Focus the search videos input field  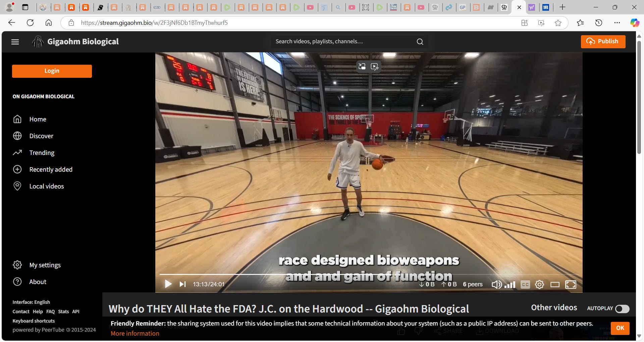point(344,42)
